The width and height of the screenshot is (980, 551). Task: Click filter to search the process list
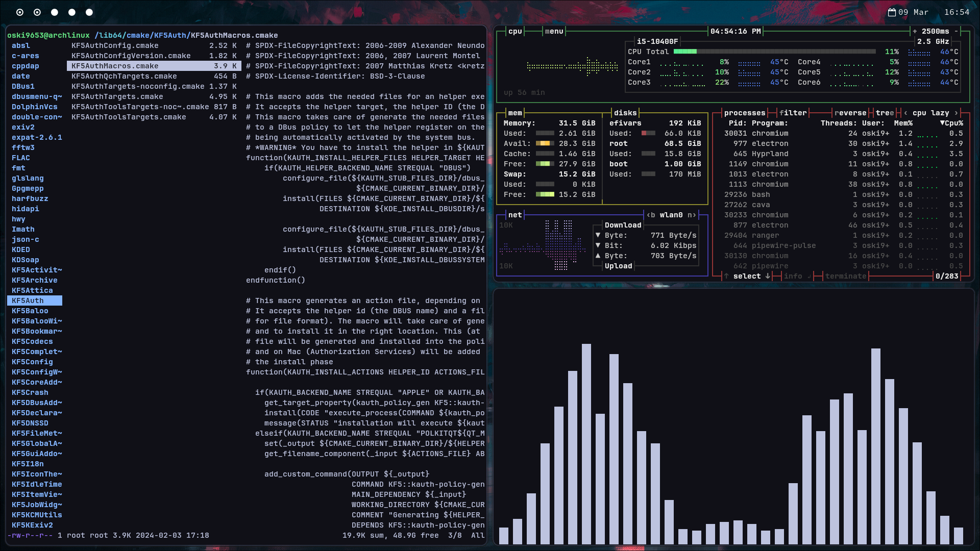click(x=794, y=112)
